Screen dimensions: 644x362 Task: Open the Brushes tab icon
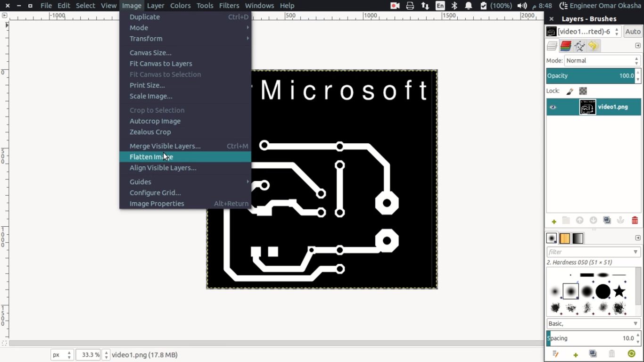tap(552, 239)
